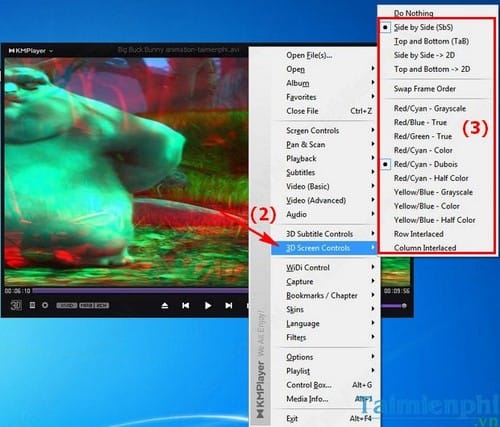Click the elapsed time 00:06:10
The height and width of the screenshot is (427, 500).
pos(17,291)
